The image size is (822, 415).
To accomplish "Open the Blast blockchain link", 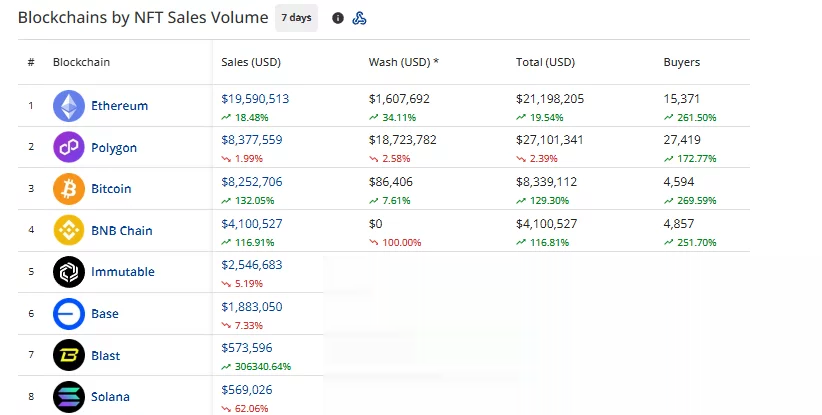I will (x=105, y=355).
